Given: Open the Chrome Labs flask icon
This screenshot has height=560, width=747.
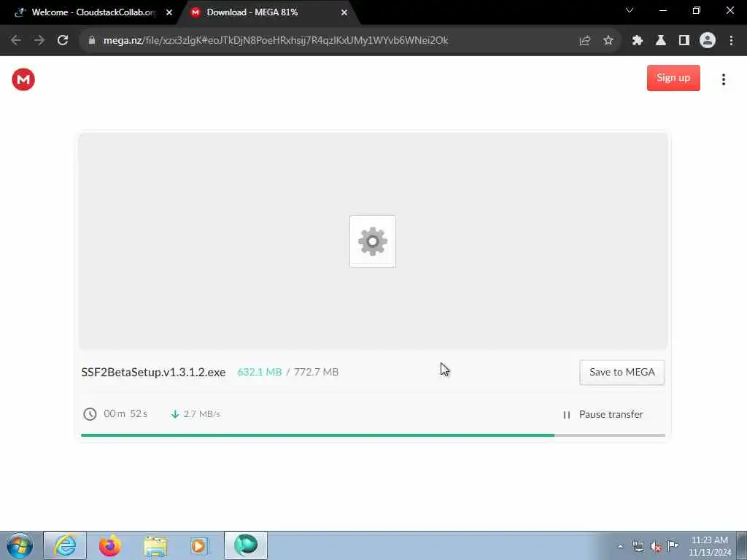Looking at the screenshot, I should click(x=660, y=41).
